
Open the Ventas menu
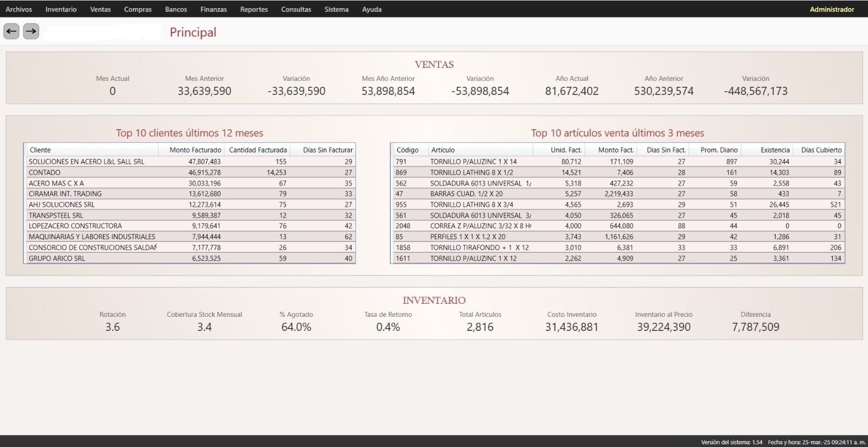tap(100, 9)
